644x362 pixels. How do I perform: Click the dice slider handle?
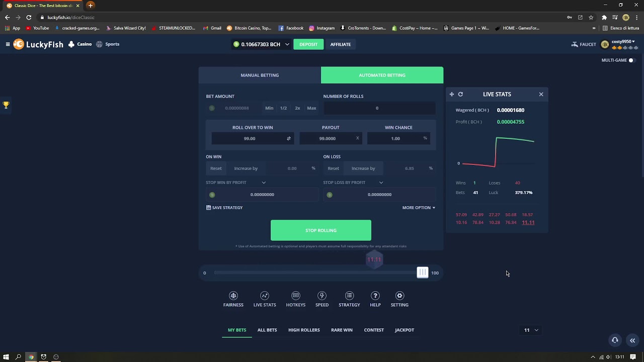tap(423, 273)
